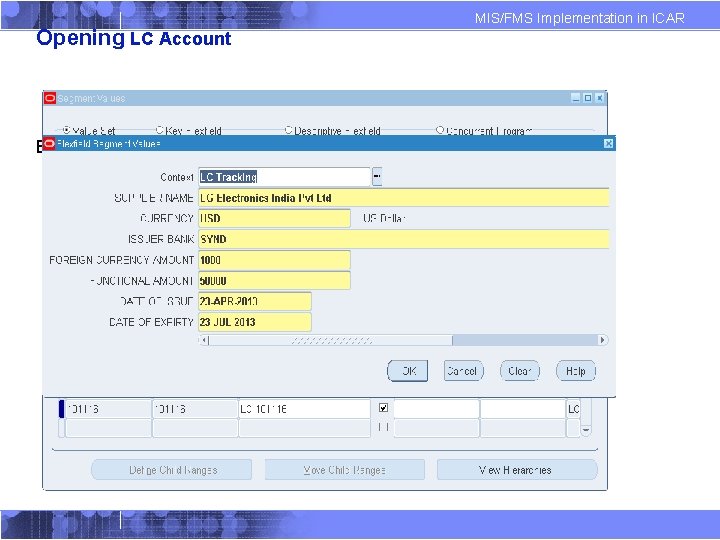
Task: Click the Oracle icon in Segment Values title
Action: pyautogui.click(x=50, y=98)
